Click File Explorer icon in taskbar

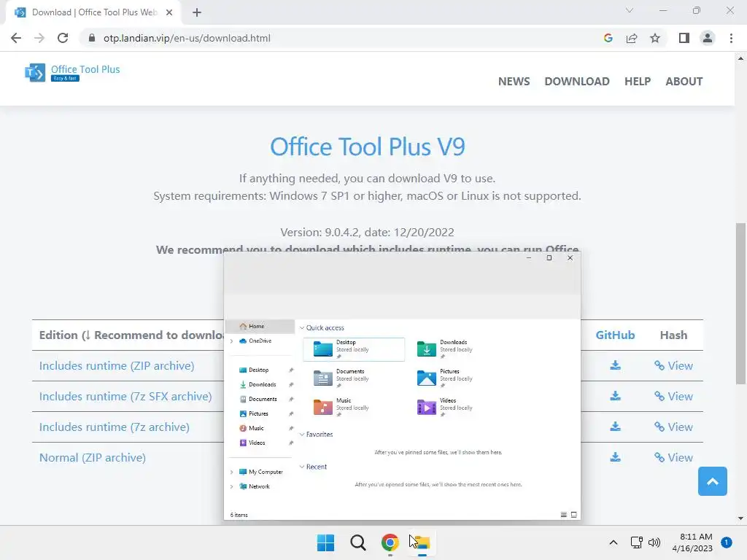(x=422, y=542)
